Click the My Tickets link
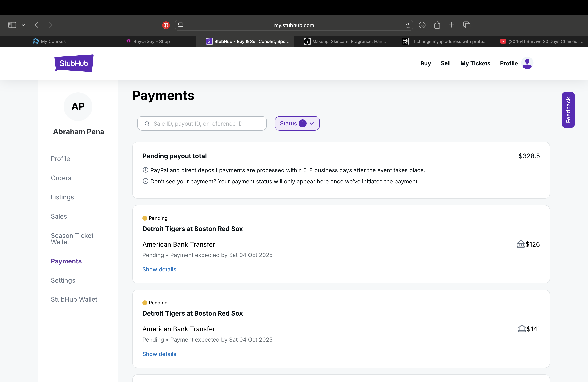The width and height of the screenshot is (588, 382). [x=475, y=63]
